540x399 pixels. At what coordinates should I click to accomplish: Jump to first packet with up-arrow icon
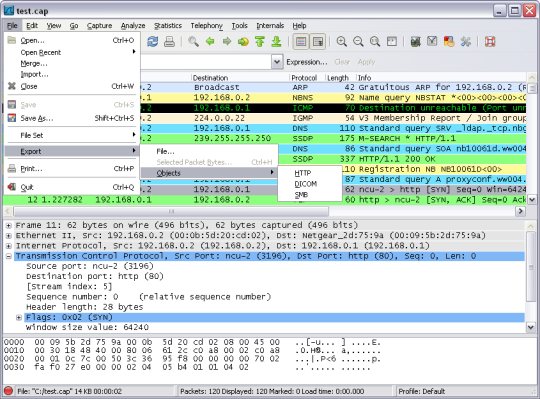(260, 42)
